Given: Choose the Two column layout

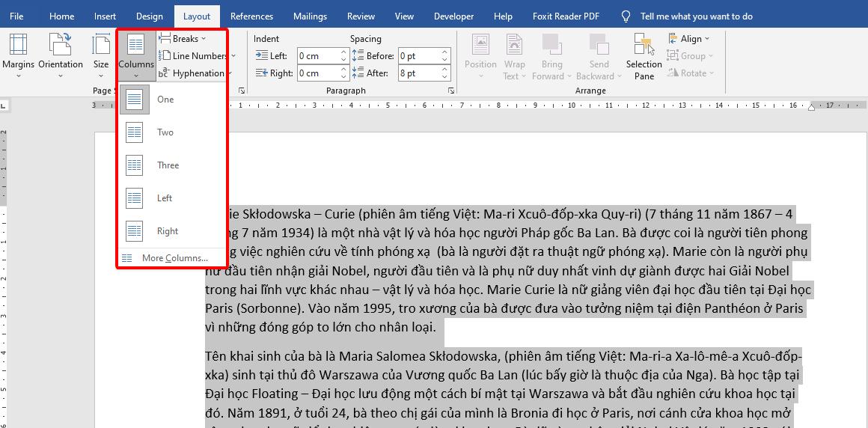Looking at the screenshot, I should [173, 132].
